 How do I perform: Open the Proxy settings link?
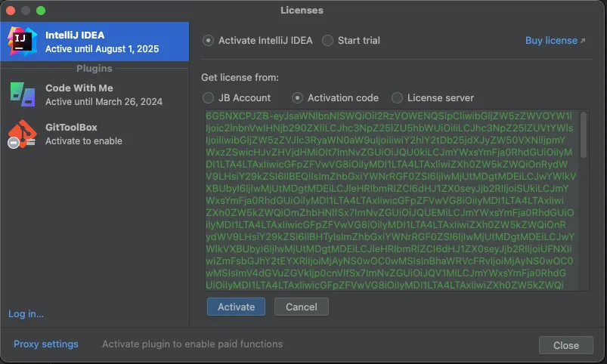click(x=45, y=344)
